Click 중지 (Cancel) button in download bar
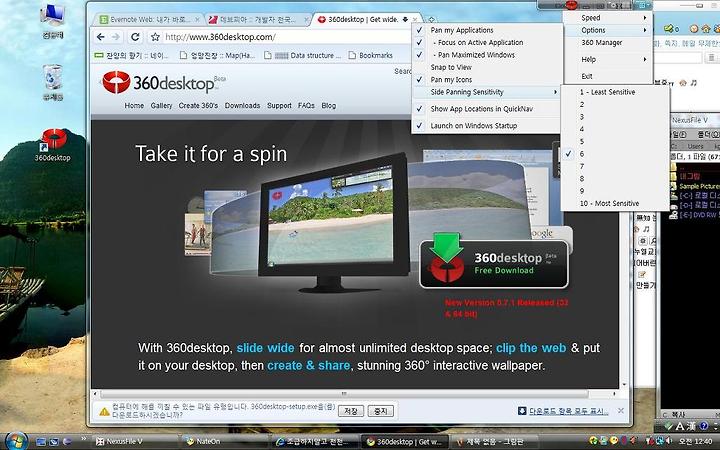 (381, 411)
